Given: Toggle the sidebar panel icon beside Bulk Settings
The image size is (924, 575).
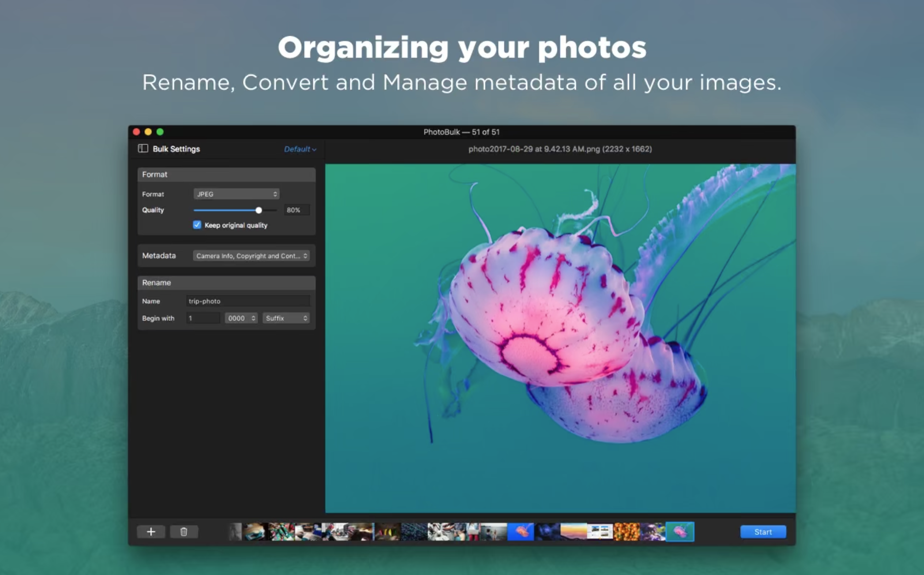Looking at the screenshot, I should tap(143, 149).
